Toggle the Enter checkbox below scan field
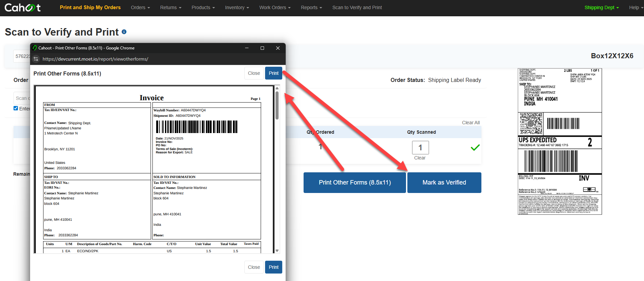Viewport: 644px width, 281px height. tap(16, 108)
